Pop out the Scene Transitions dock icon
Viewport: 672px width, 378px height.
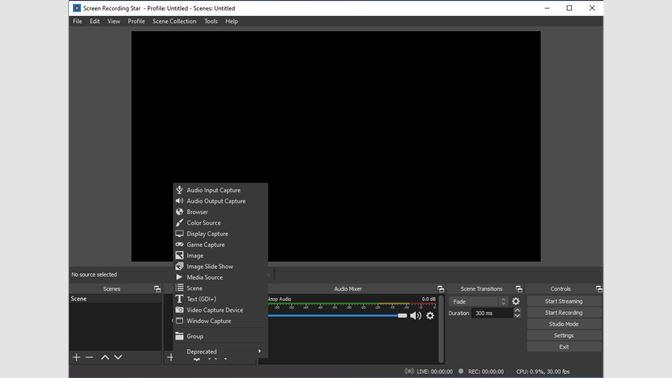(519, 289)
